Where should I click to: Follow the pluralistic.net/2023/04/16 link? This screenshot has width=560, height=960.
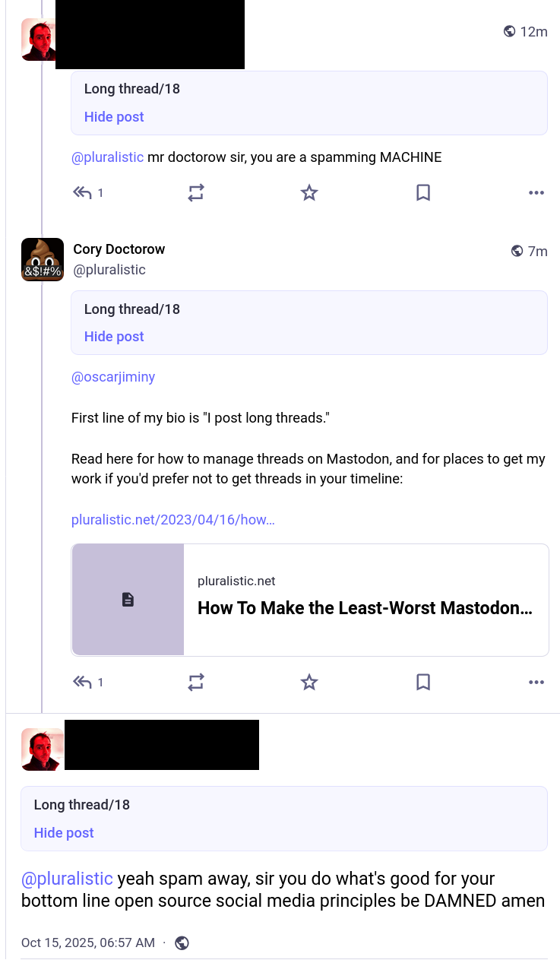pos(173,520)
